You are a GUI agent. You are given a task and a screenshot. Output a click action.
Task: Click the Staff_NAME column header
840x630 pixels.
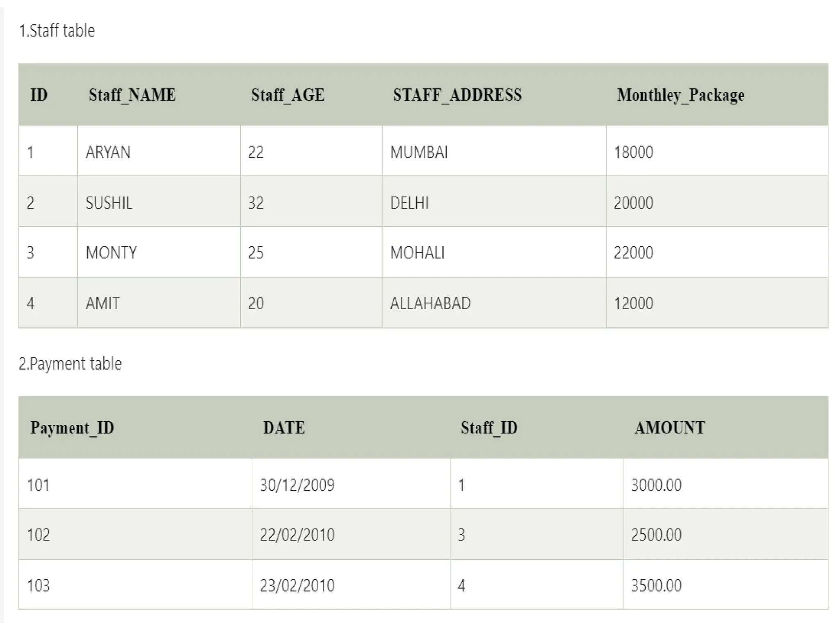tap(132, 95)
